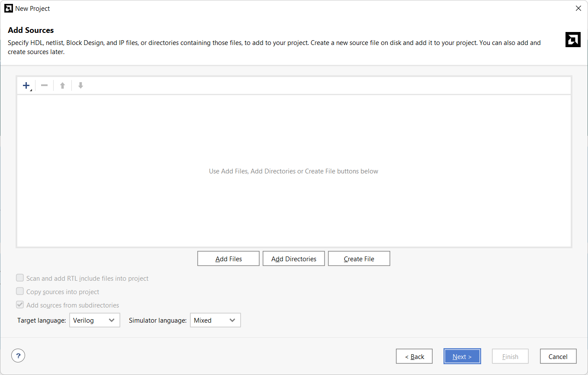Open the Target language dropdown
This screenshot has width=588, height=375.
[x=94, y=320]
